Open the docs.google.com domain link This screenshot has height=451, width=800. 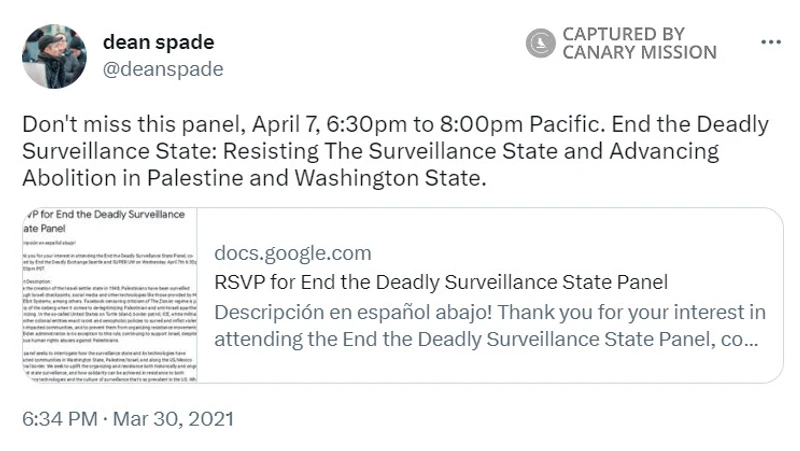tap(293, 253)
